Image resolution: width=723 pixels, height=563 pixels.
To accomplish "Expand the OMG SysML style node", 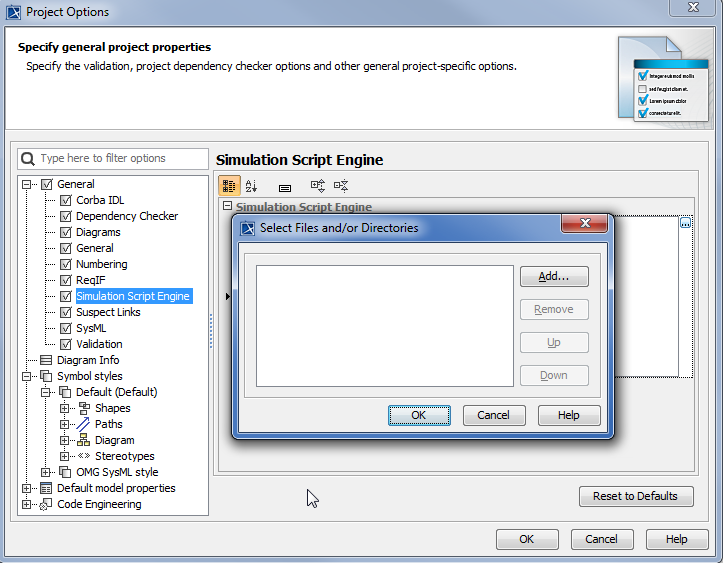I will (x=45, y=472).
